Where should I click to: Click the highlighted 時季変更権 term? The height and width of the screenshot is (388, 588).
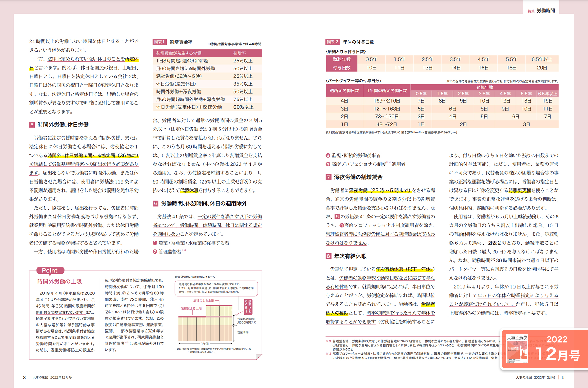[x=520, y=191]
